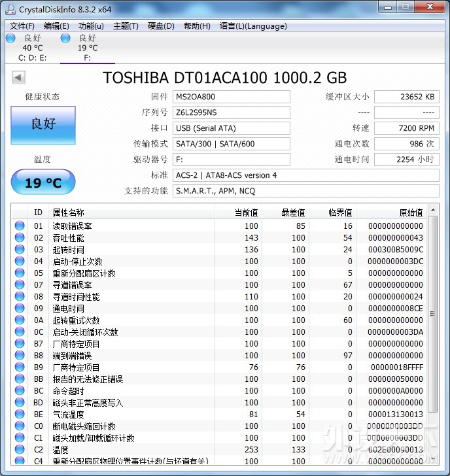The height and width of the screenshot is (476, 450).
Task: Click the 当前值 column header
Action: (238, 212)
